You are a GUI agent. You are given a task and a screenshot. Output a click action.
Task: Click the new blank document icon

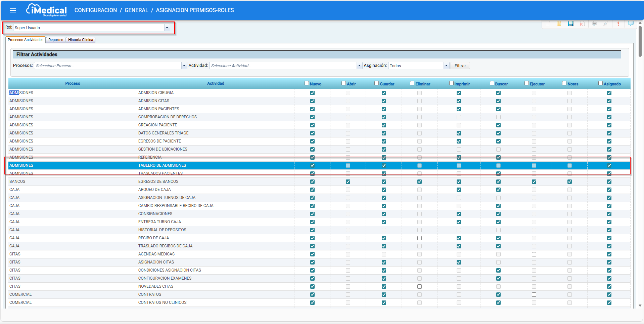(548, 24)
